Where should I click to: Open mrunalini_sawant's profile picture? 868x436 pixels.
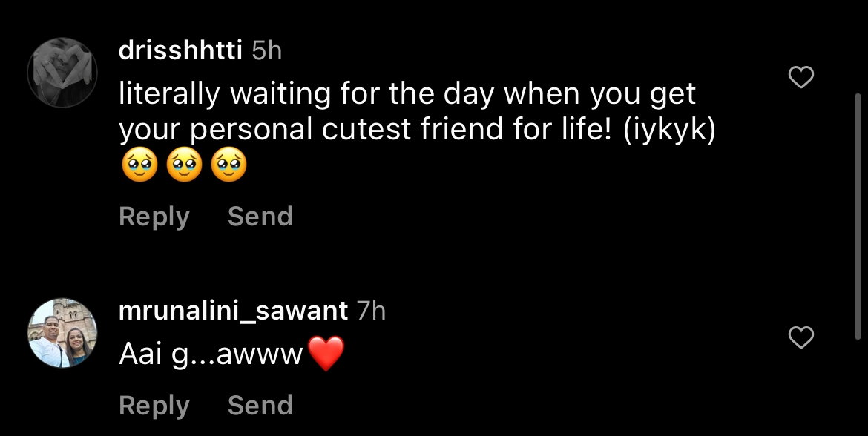tap(62, 334)
